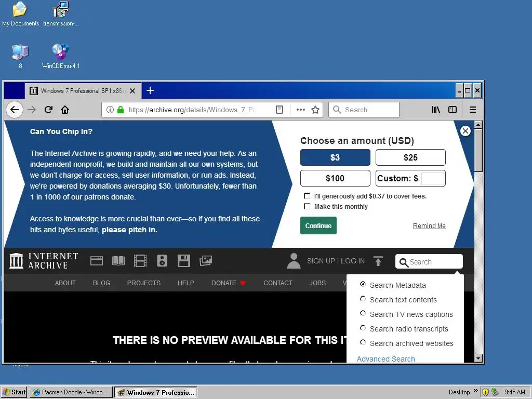This screenshot has height=399, width=532.
Task: Open the Start menu
Action: click(14, 392)
